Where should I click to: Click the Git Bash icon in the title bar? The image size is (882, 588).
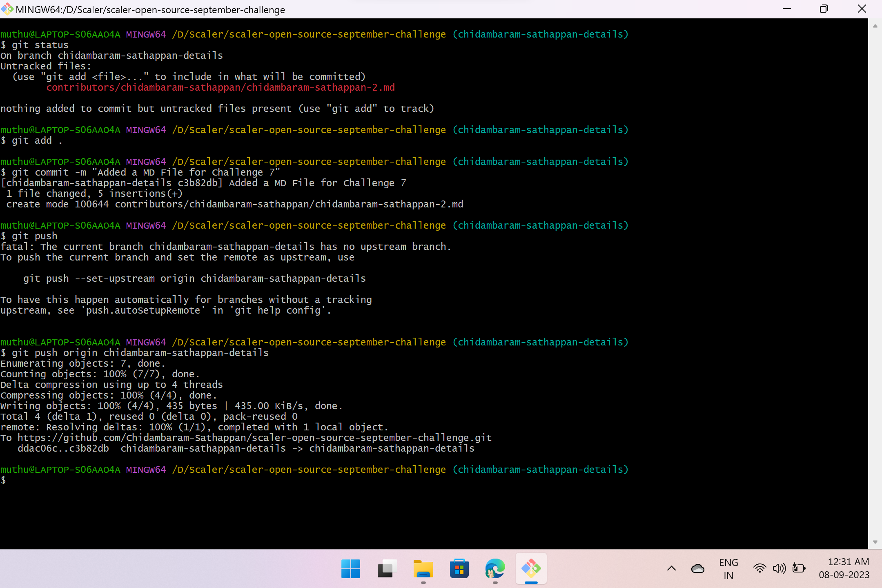7,9
